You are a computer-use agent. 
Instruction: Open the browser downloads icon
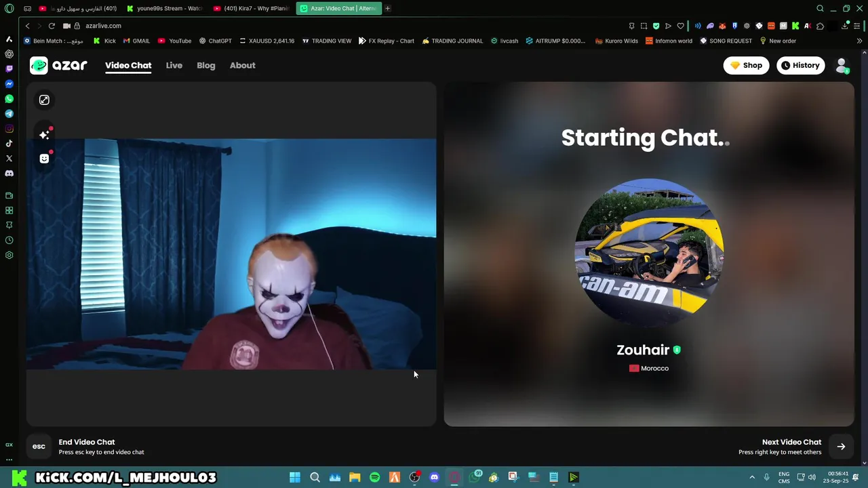click(x=845, y=26)
